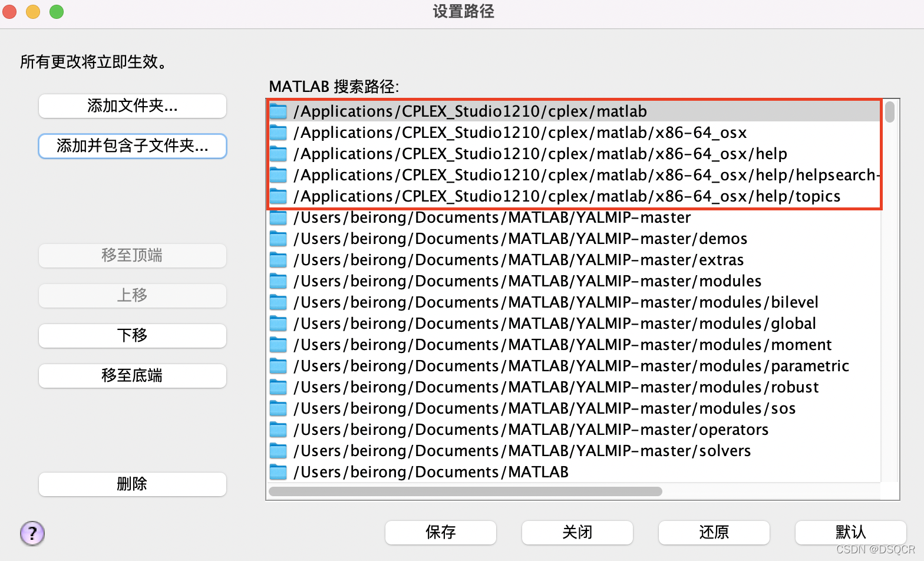Screen dimensions: 924x561
Task: Save path changes with 保存
Action: tap(441, 533)
